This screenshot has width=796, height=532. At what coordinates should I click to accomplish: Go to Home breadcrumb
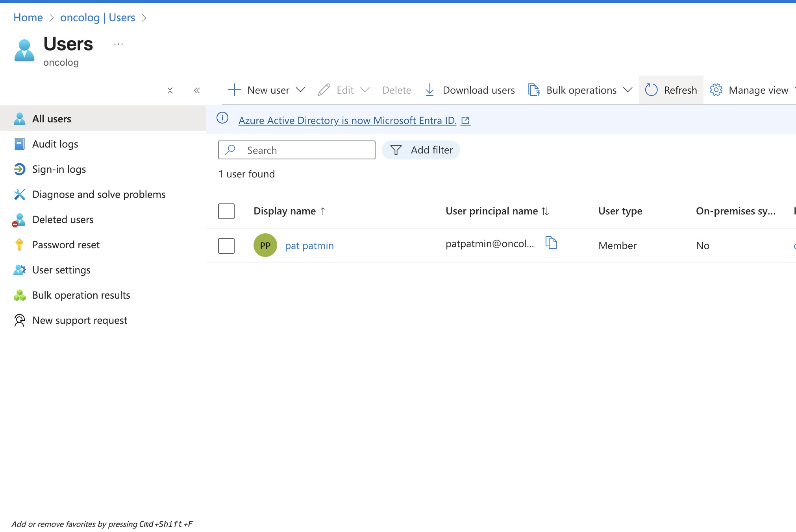click(28, 17)
